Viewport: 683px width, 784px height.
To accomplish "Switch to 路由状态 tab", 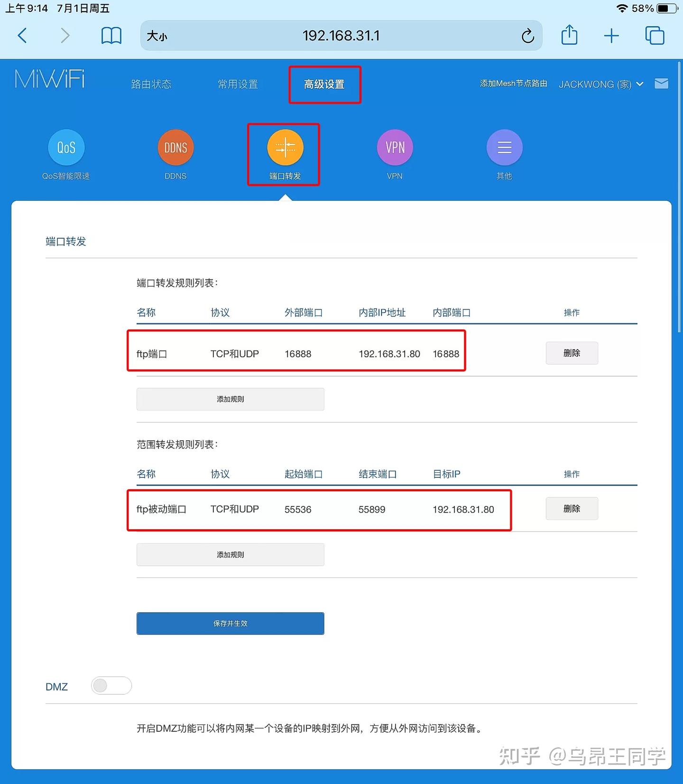I will [x=151, y=84].
